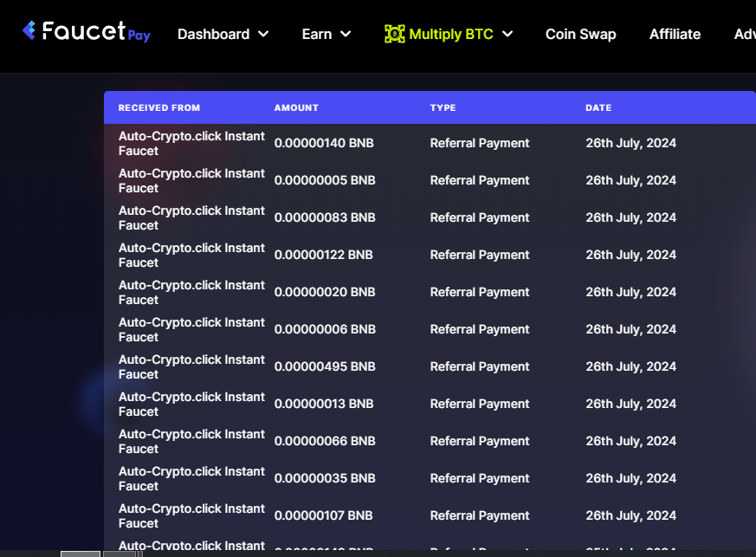The image size is (756, 557).
Task: Click Referral Payment in 0.00000006 BNB row
Action: [480, 329]
